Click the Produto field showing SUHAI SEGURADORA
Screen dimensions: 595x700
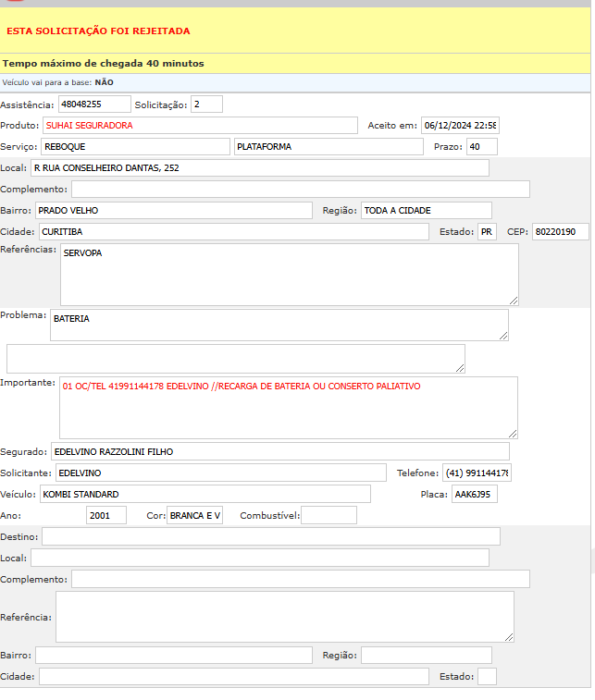[199, 125]
